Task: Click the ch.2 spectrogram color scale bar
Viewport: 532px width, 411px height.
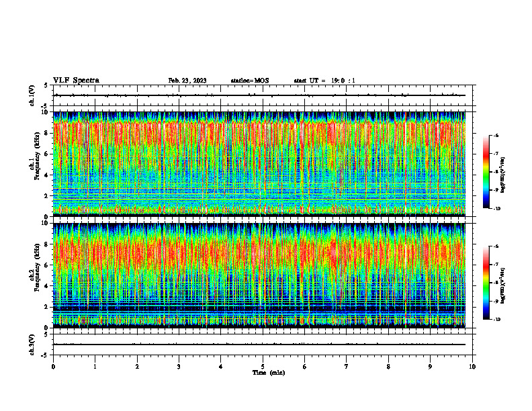Action: (486, 283)
